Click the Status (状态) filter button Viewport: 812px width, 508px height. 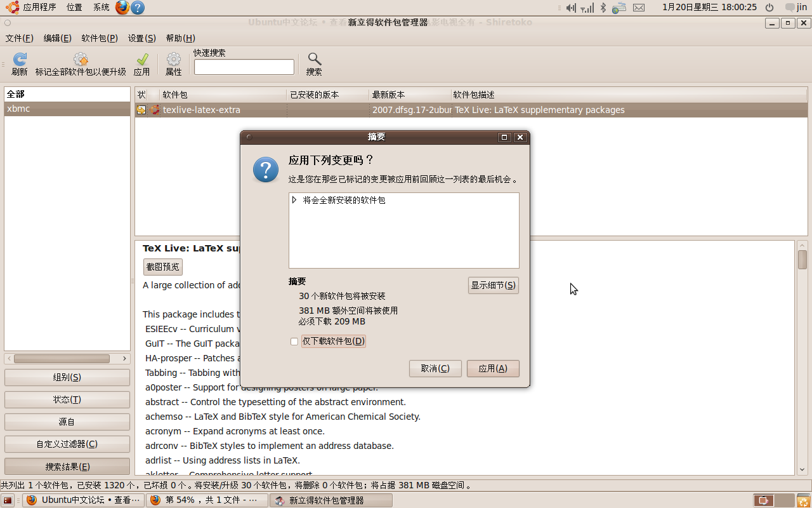click(x=67, y=399)
